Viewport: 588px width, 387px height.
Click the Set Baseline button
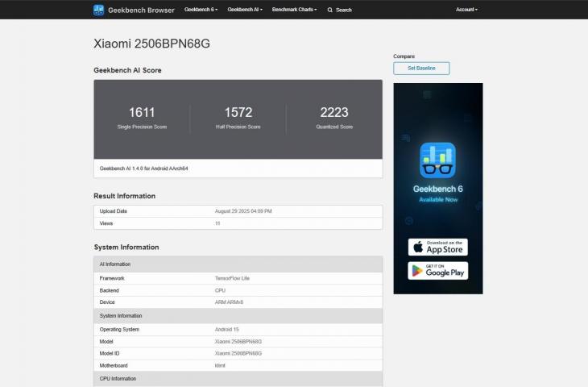(x=421, y=69)
